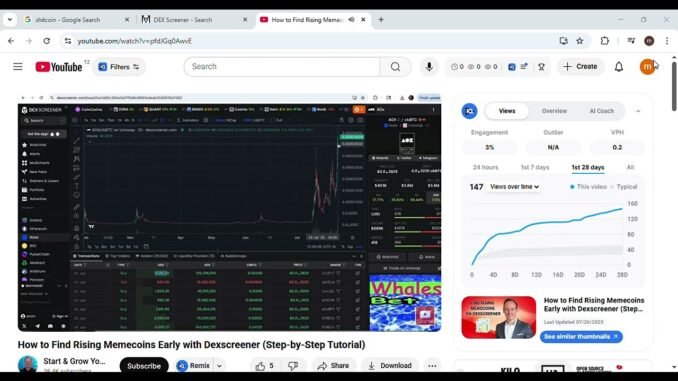Open more actions three-dot menu below video
This screenshot has width=678, height=381.
(x=432, y=366)
